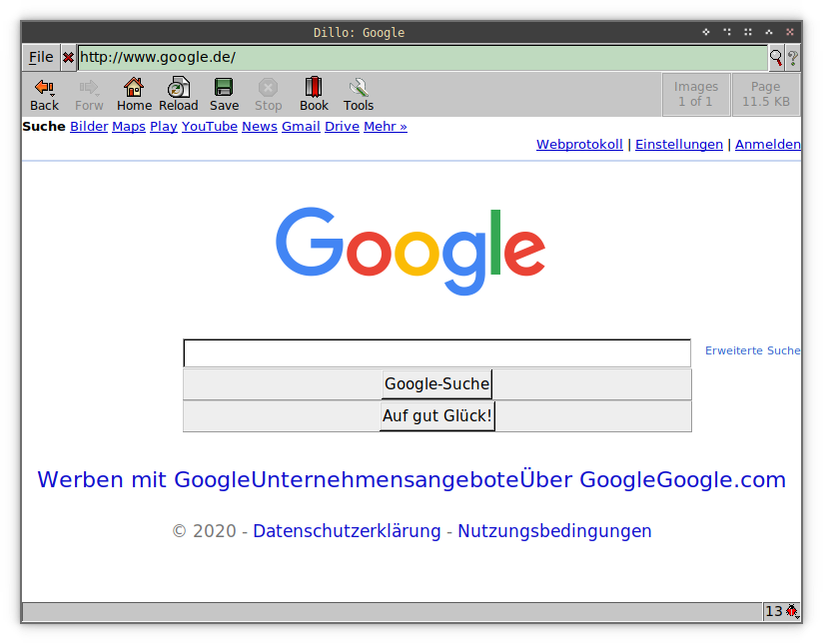Open the Bilder link
The height and width of the screenshot is (644, 823).
(x=89, y=127)
